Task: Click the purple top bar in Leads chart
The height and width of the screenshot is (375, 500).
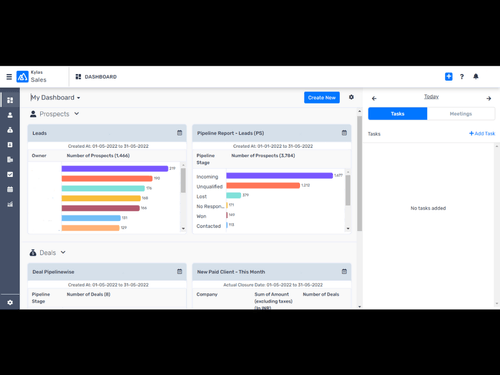Action: click(115, 169)
